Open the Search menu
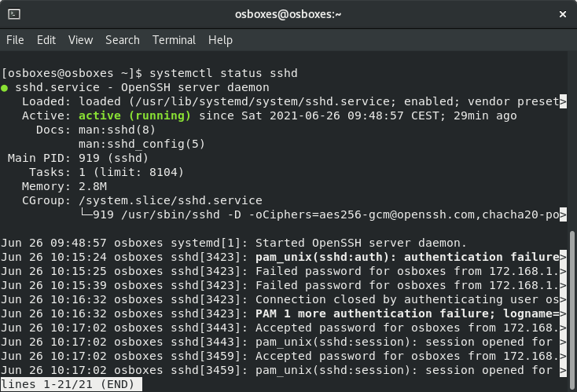577x392 pixels. coord(122,40)
